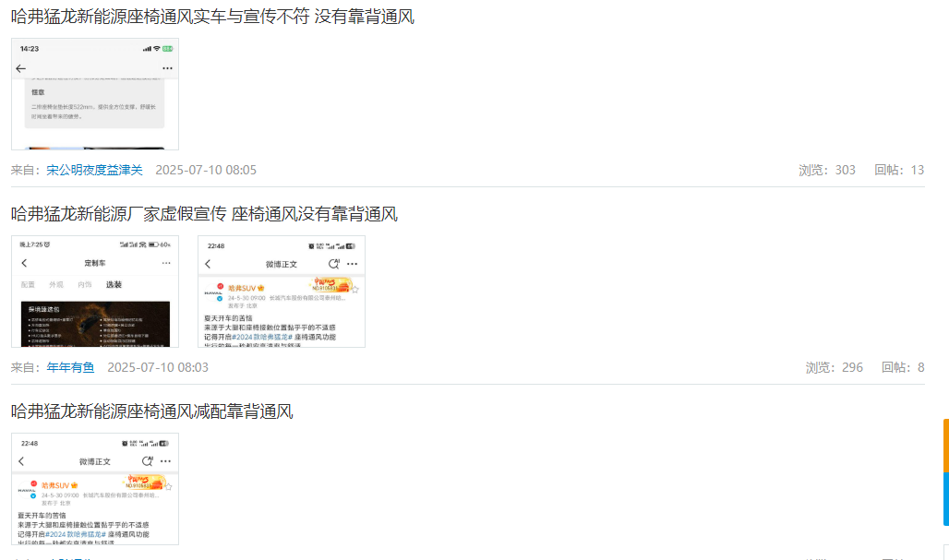
Task: View author profile 宋公明夜度益津关
Action: point(94,170)
